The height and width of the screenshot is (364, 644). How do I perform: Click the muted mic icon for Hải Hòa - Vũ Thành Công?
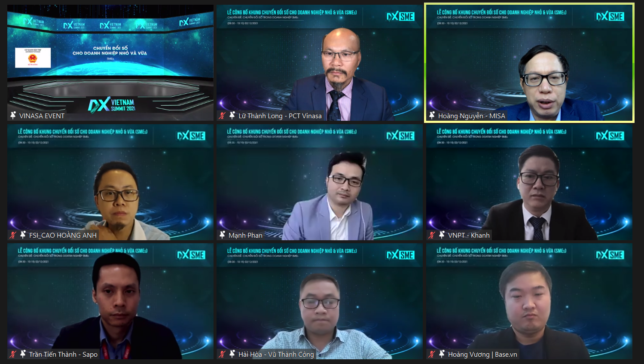click(222, 354)
